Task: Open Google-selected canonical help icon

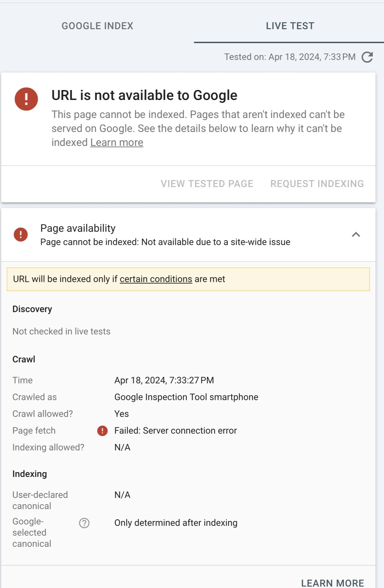Action: (x=84, y=523)
